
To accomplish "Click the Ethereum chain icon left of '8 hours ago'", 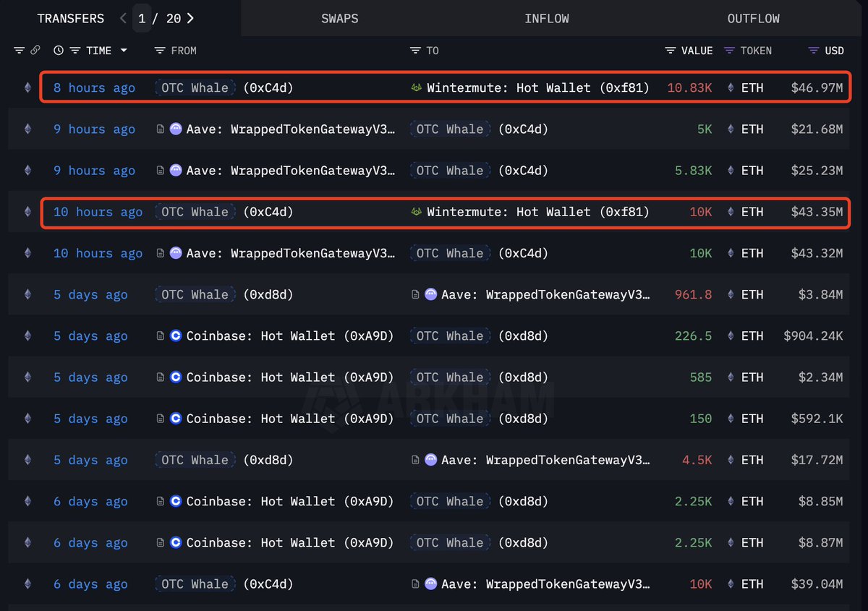I will 28,88.
